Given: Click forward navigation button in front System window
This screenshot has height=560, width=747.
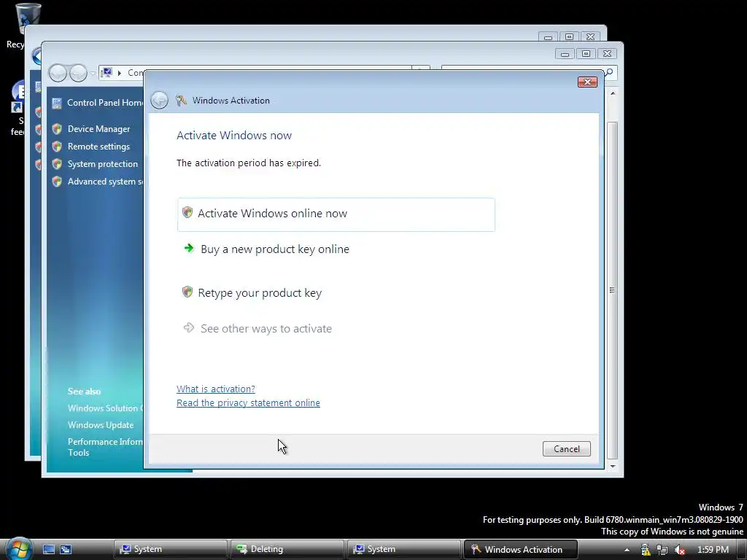Looking at the screenshot, I should 79,73.
